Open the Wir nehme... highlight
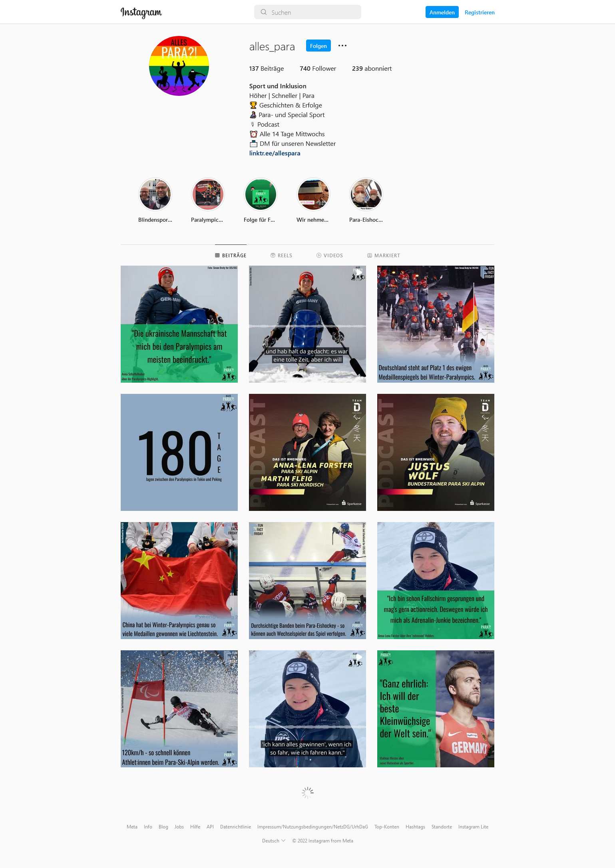The height and width of the screenshot is (868, 615). point(313,195)
